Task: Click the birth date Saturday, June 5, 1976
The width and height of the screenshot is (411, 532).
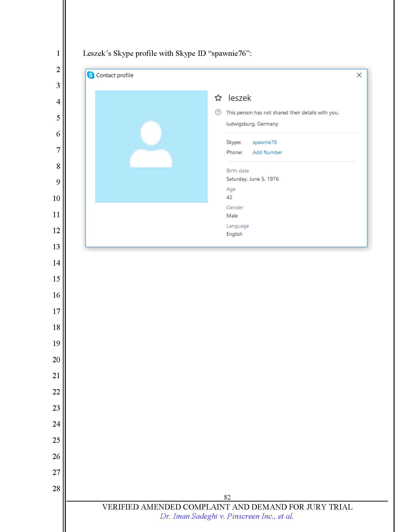Action: tap(252, 179)
